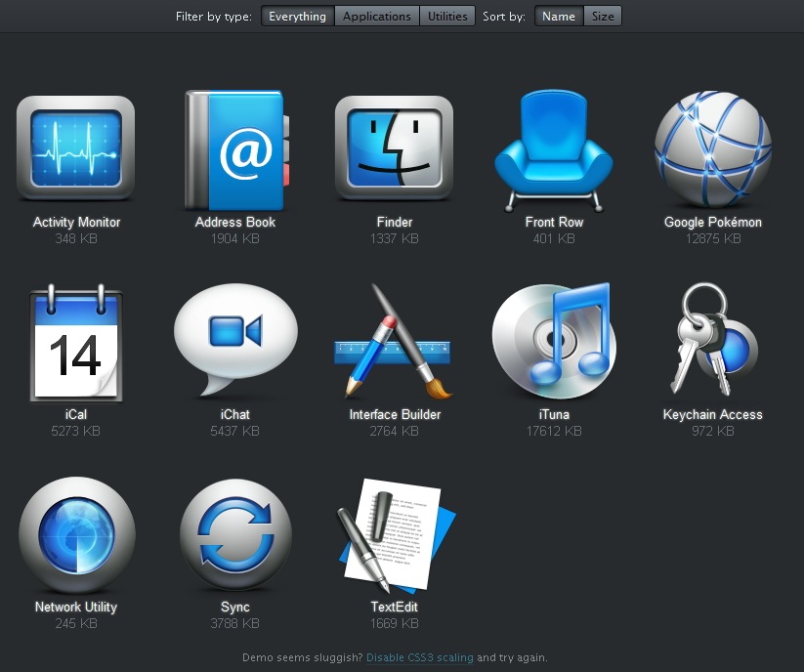Click the Sync arrows icon
The image size is (804, 672).
(235, 534)
